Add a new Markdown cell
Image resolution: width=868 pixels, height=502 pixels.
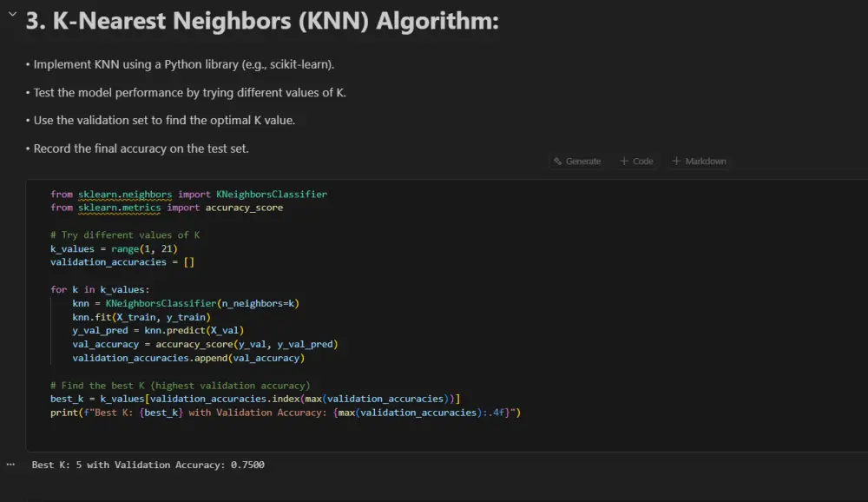tap(701, 161)
